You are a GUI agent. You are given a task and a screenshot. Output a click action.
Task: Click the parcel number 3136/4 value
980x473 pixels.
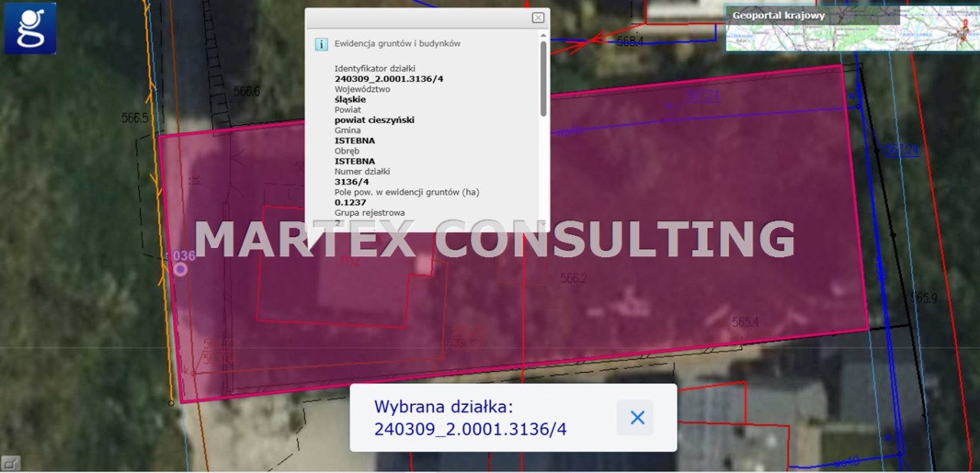point(351,182)
